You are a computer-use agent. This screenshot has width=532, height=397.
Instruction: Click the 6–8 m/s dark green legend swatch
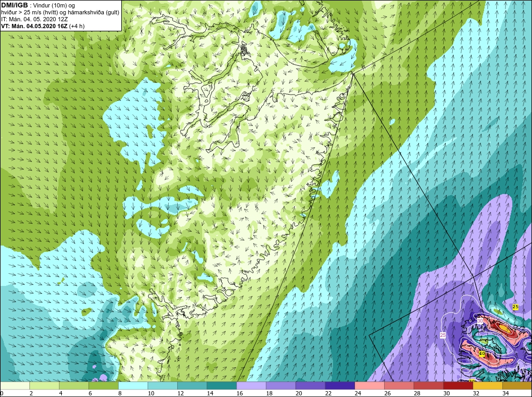(x=104, y=385)
